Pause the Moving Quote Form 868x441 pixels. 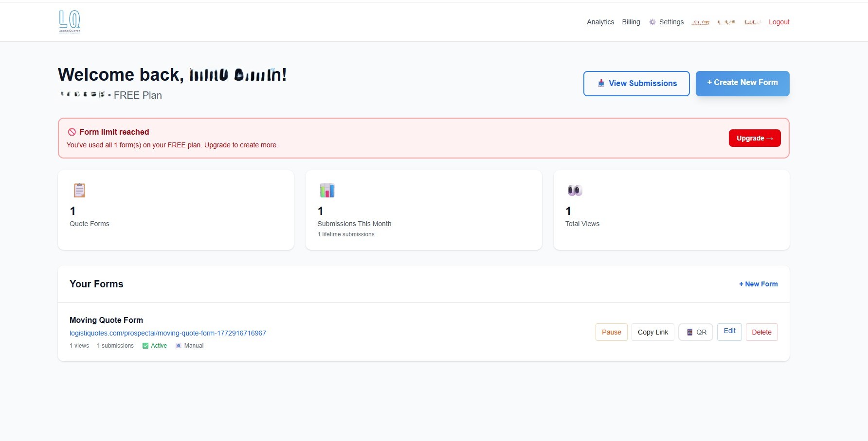click(611, 332)
